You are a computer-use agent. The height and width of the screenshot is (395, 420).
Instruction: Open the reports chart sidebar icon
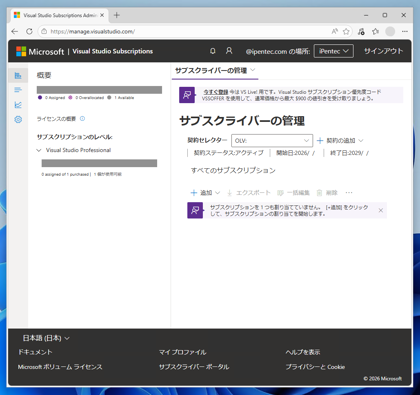(18, 105)
